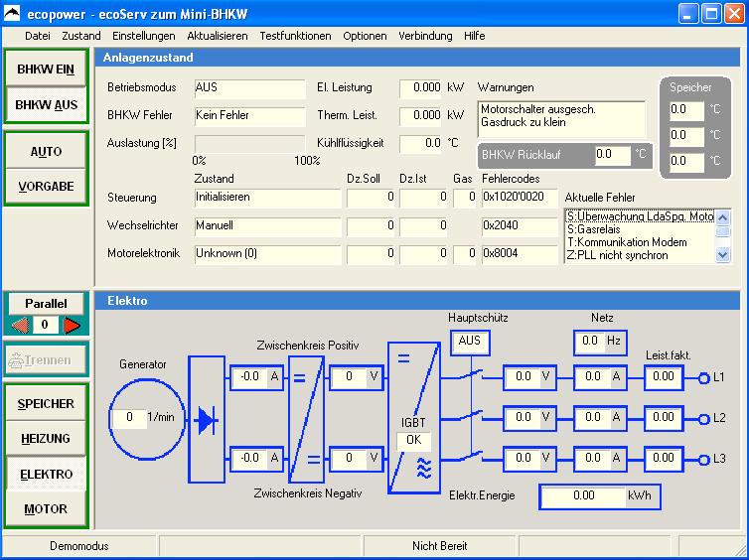Click the Parallel counter value 0
The height and width of the screenshot is (560, 749).
click(44, 326)
